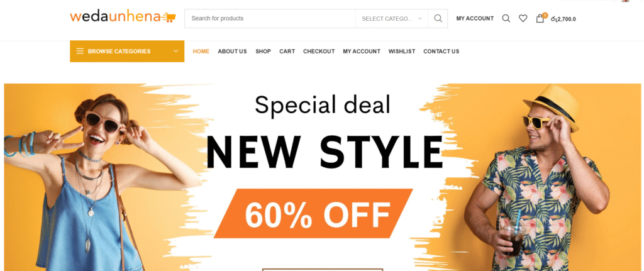The height and width of the screenshot is (271, 644).
Task: Open the Browse Categories menu
Action: tap(127, 52)
